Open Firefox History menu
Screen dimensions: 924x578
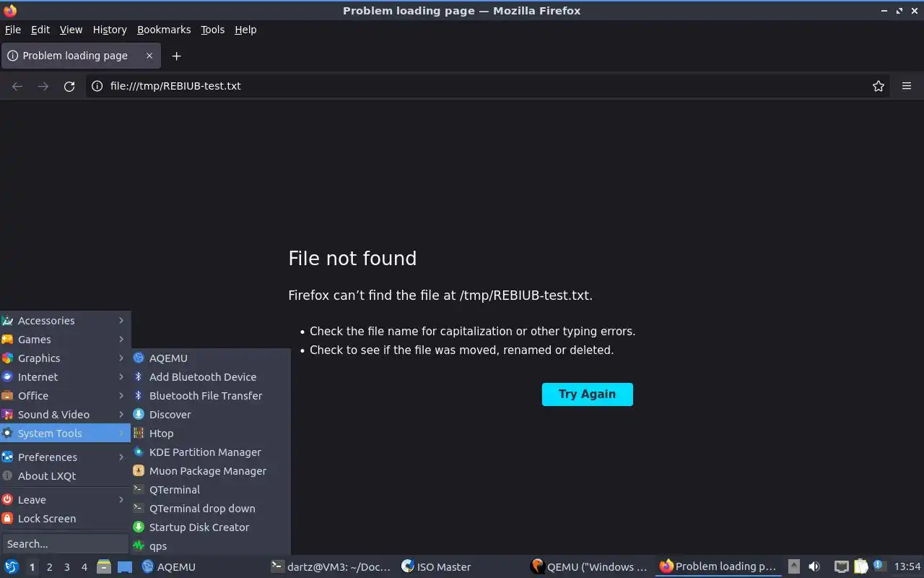coord(110,30)
